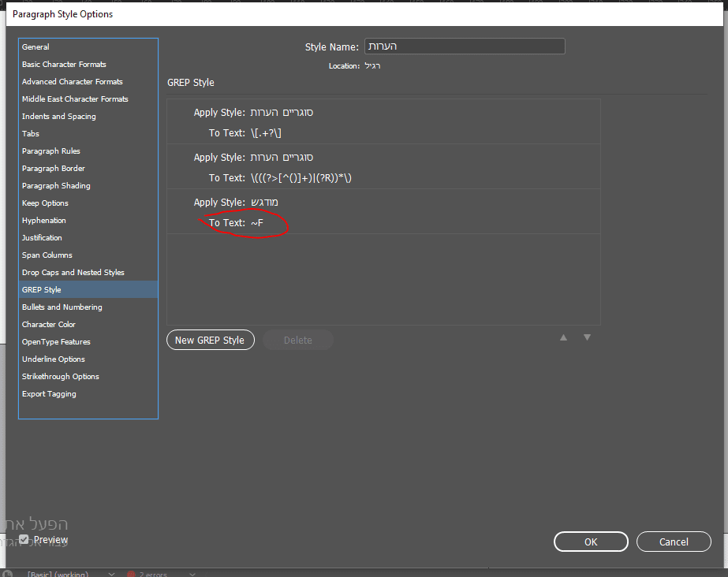Edit To Text recursive parentheses expression

coord(301,178)
